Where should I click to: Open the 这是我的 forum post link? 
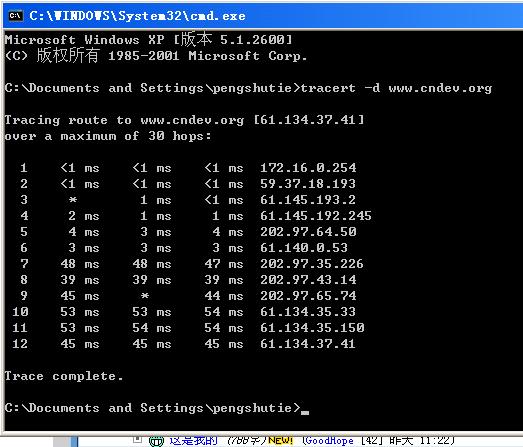pyautogui.click(x=193, y=441)
